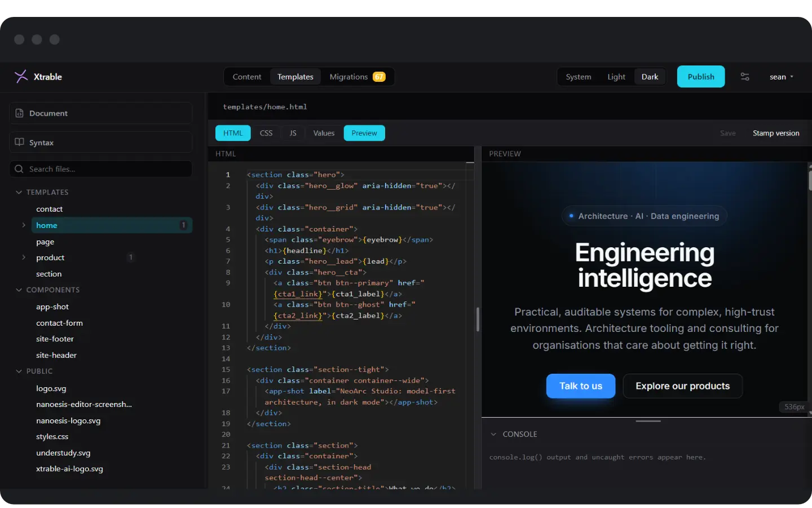
Task: Click Explore our products in preview
Action: (683, 386)
